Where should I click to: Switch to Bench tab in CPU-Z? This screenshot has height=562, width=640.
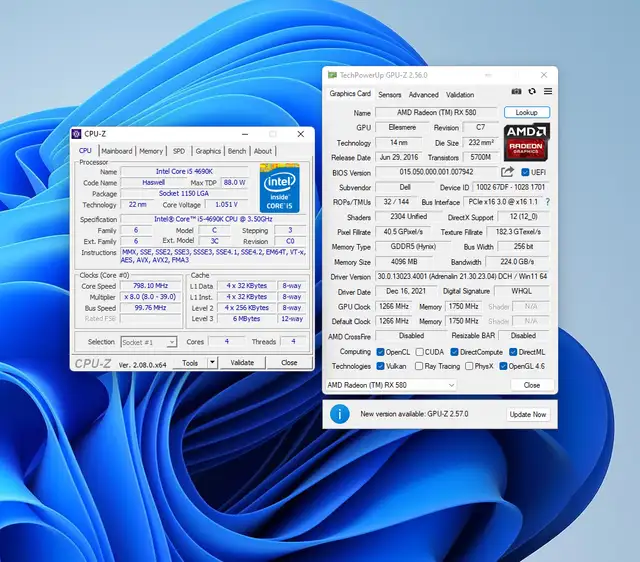pos(237,151)
